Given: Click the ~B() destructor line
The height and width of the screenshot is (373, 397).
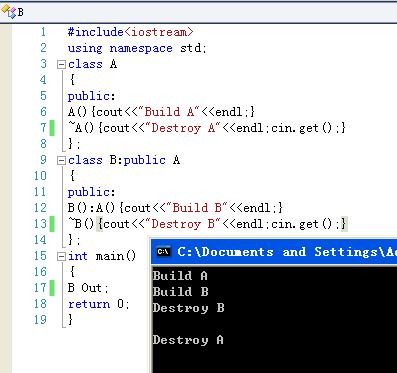Looking at the screenshot, I should pos(207,224).
